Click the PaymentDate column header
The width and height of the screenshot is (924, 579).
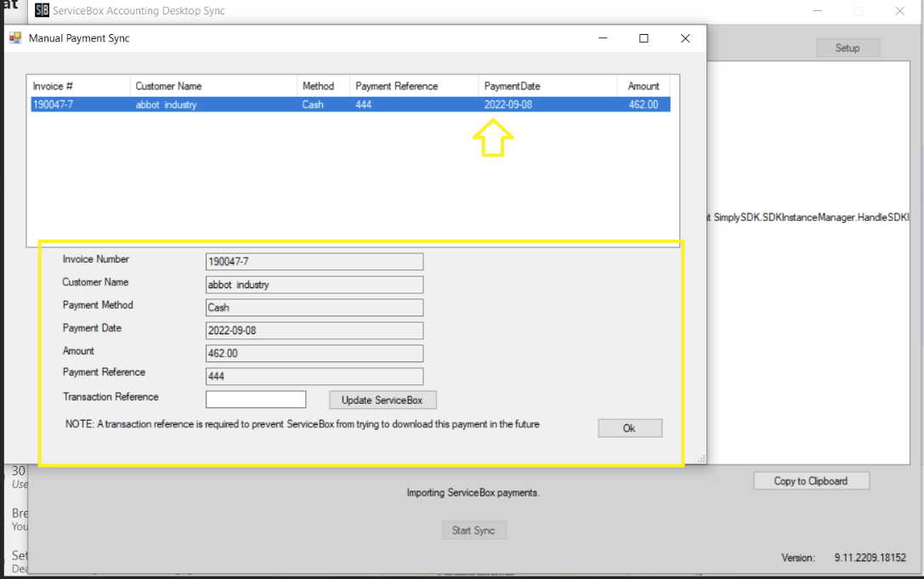(x=547, y=86)
